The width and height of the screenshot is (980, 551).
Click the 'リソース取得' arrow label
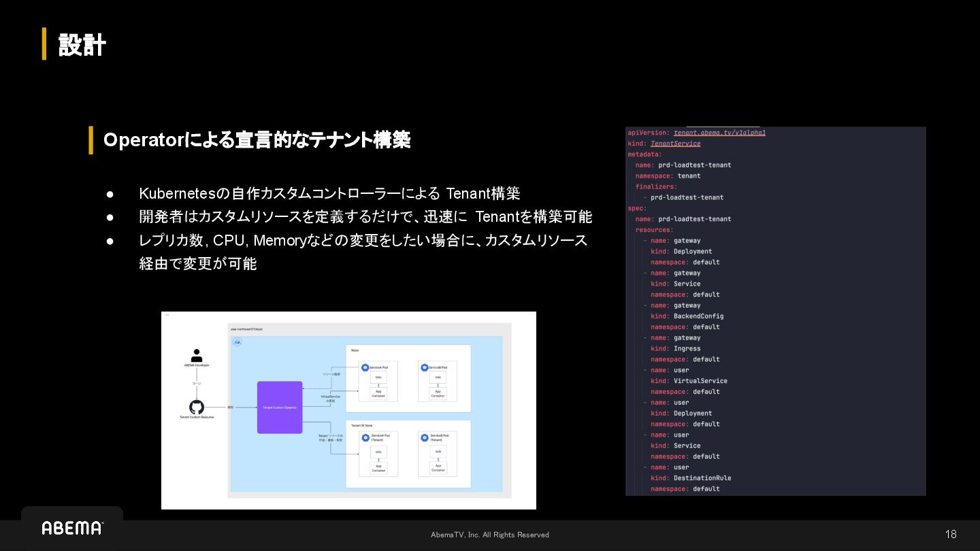331,374
